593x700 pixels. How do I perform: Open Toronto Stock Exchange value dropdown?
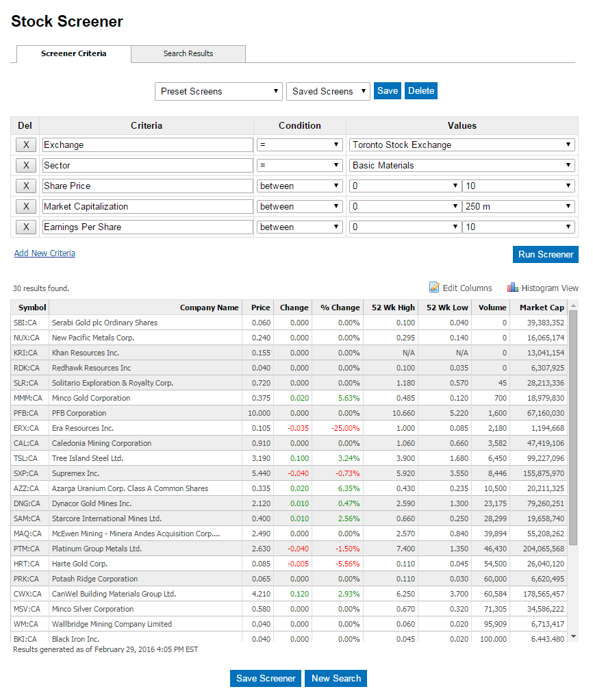[462, 145]
